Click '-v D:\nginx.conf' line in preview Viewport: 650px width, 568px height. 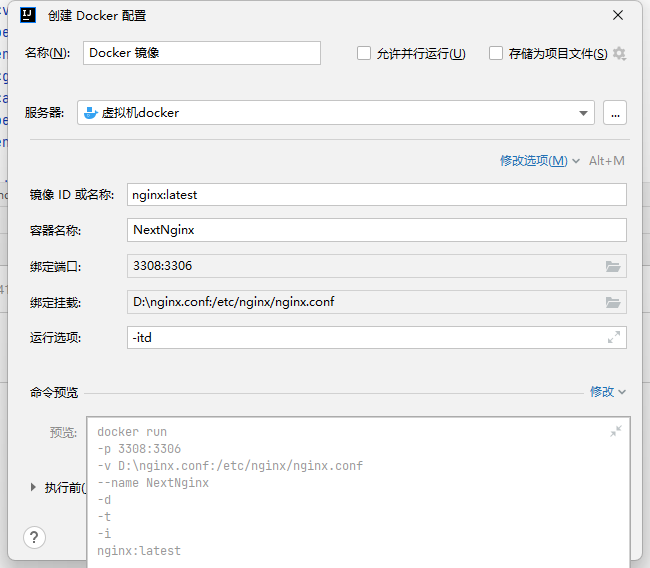(x=230, y=466)
